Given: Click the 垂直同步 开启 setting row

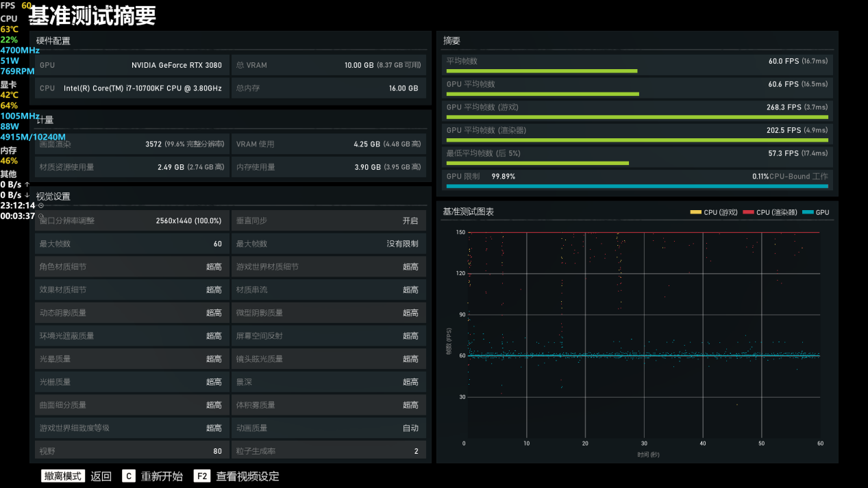Looking at the screenshot, I should tap(329, 221).
